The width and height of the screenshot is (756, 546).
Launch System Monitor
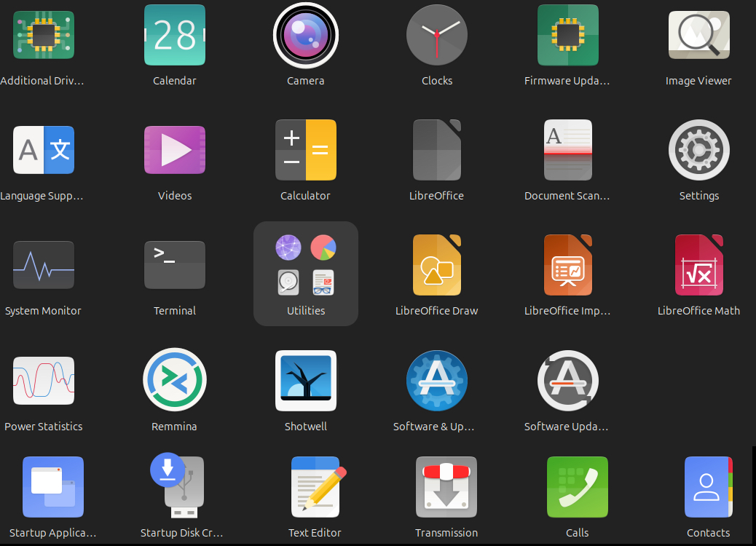click(x=44, y=266)
